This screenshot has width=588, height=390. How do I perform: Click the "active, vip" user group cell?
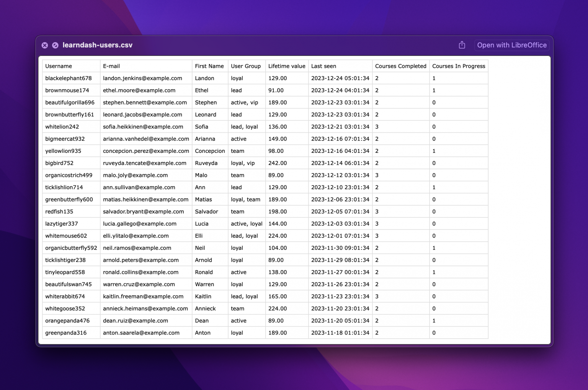244,102
